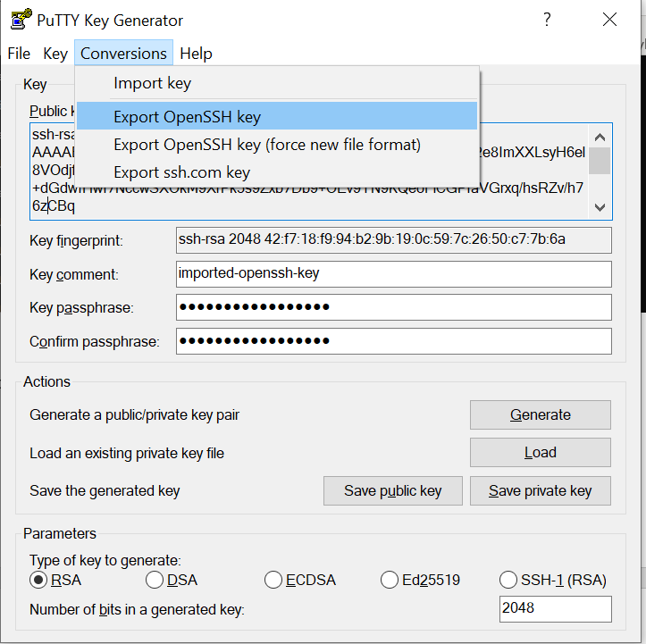Click the 'Confirm passphrase:' label
This screenshot has width=646, height=644.
[95, 341]
